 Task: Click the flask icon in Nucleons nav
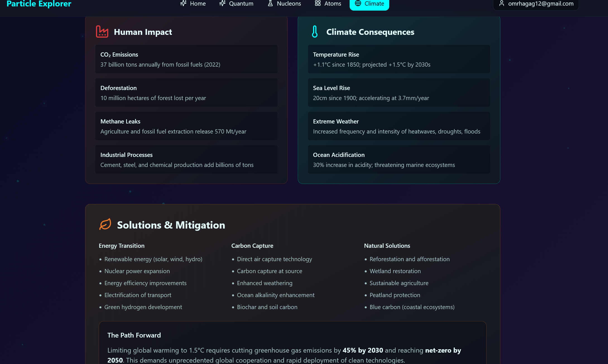tap(270, 3)
